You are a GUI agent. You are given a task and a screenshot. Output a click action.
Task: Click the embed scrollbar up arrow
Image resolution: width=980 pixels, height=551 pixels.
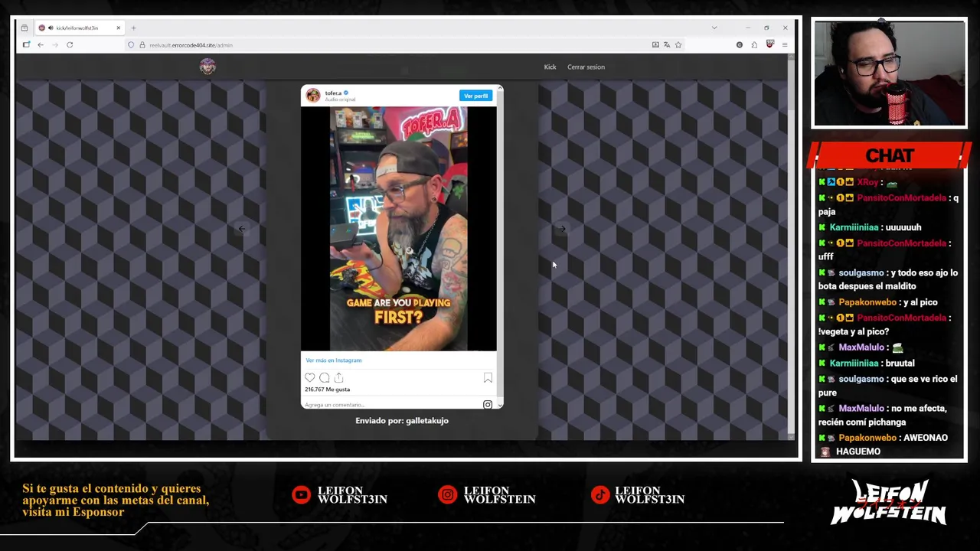[x=500, y=88]
